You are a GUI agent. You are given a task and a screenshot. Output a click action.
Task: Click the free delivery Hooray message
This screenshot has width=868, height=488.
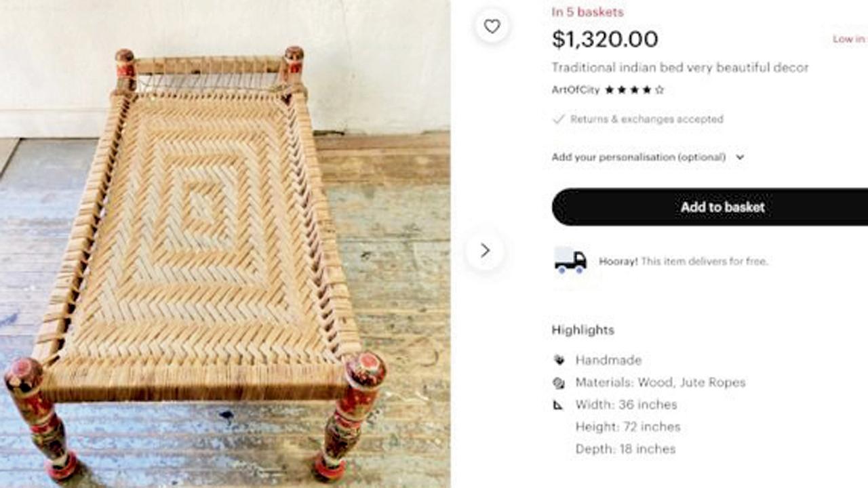[683, 261]
